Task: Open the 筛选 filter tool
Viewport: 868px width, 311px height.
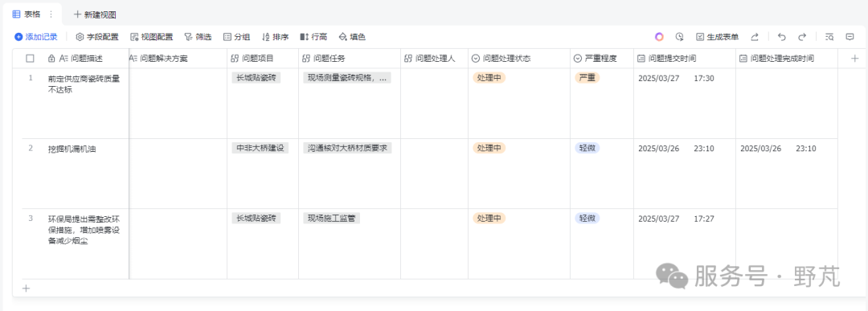Action: tap(198, 37)
